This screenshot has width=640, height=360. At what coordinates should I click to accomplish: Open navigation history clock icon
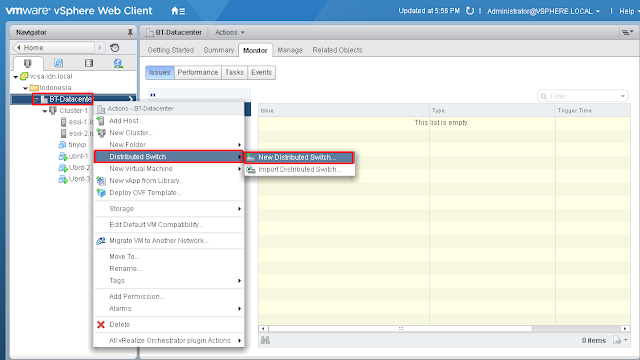coord(115,48)
